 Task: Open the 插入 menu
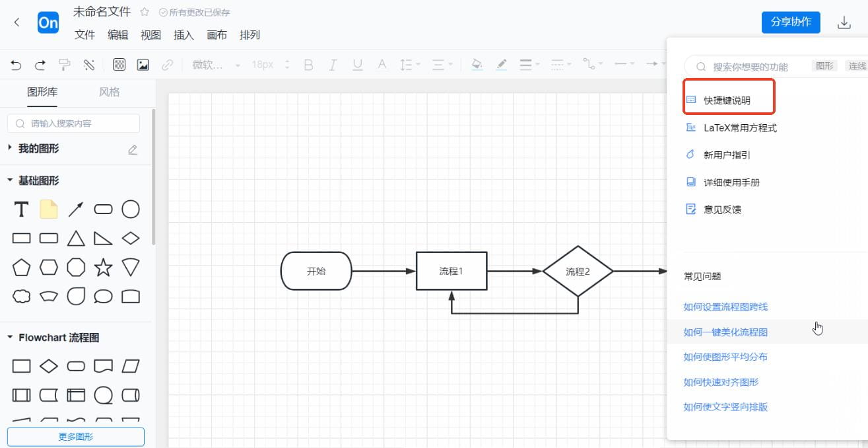pos(183,35)
